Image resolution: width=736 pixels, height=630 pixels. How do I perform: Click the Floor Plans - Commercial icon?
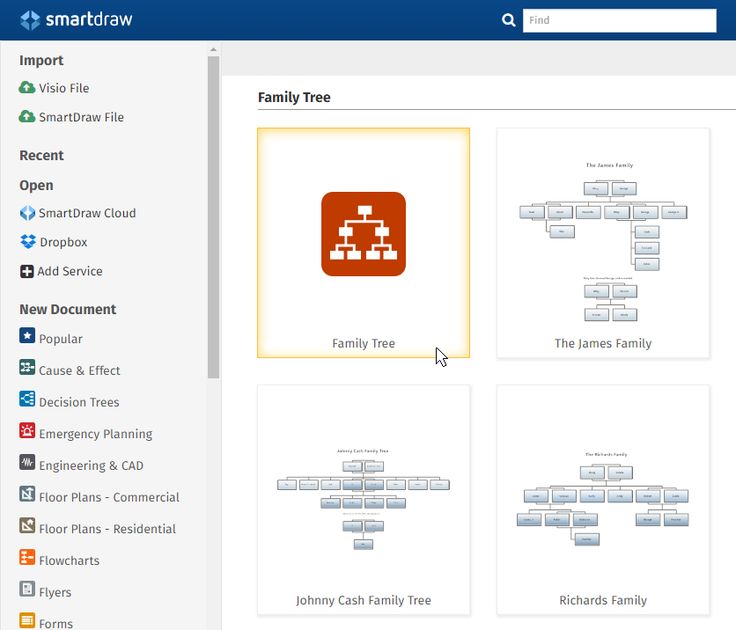pyautogui.click(x=27, y=494)
